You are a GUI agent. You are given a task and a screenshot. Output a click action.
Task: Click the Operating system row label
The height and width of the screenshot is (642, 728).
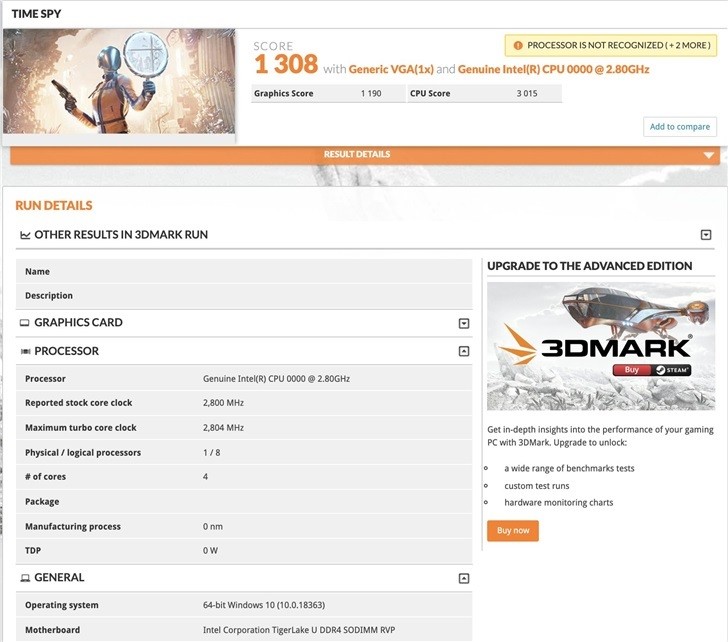click(x=62, y=605)
